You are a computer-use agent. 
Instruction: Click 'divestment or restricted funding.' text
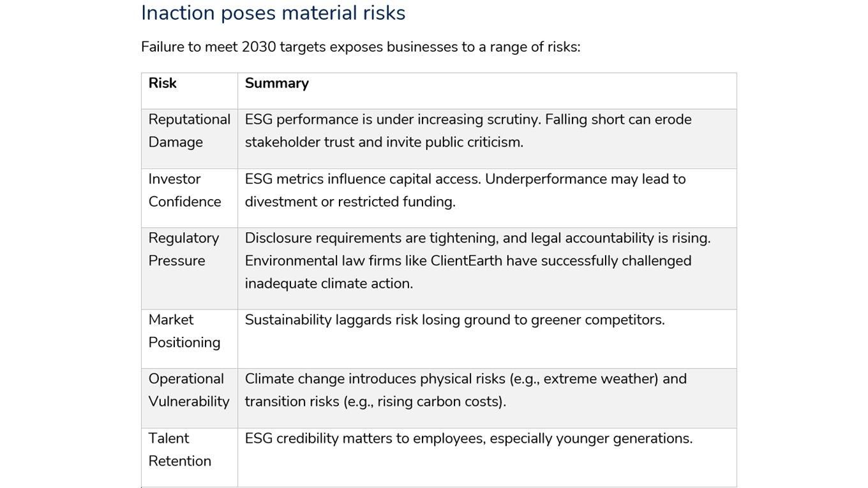coord(350,202)
